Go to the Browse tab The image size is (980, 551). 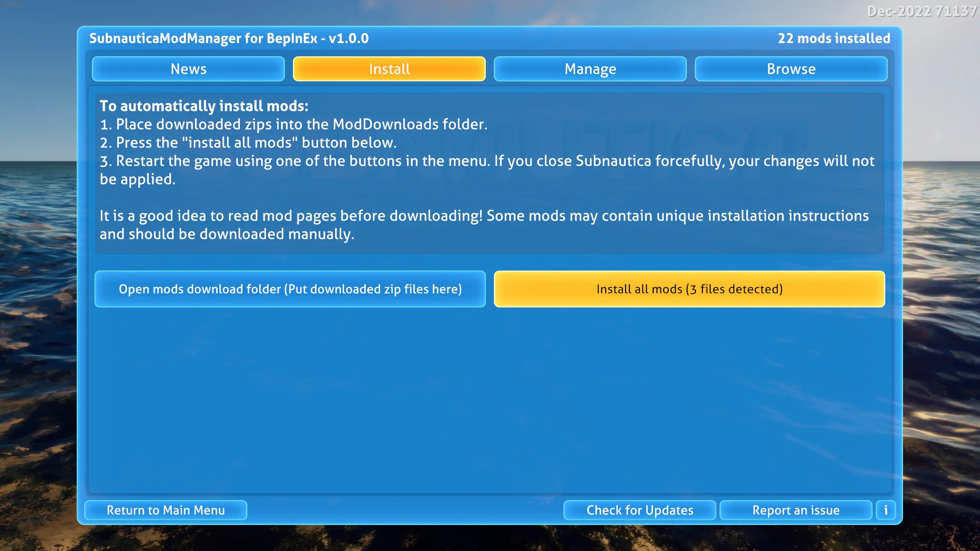pos(791,69)
